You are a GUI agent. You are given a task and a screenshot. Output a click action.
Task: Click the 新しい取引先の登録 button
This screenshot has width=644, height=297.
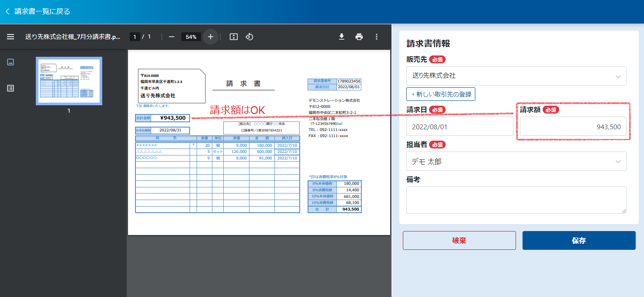pyautogui.click(x=440, y=94)
